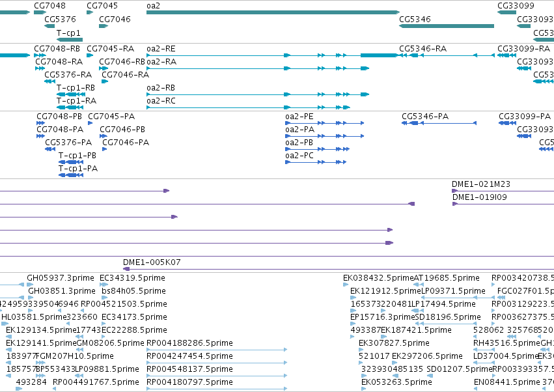Select the RP004548137.5prime EST label
Image resolution: width=554 pixels, height=392 pixels.
click(x=189, y=369)
